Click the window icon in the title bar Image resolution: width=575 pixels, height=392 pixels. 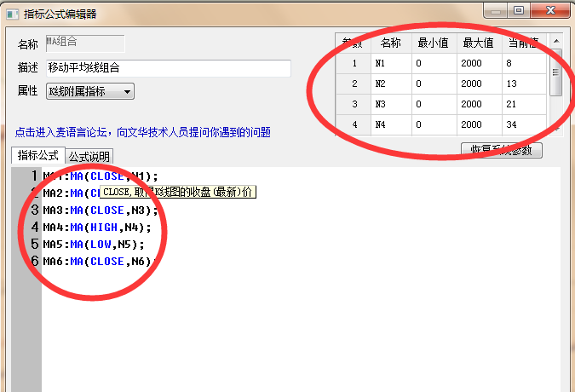[12, 13]
